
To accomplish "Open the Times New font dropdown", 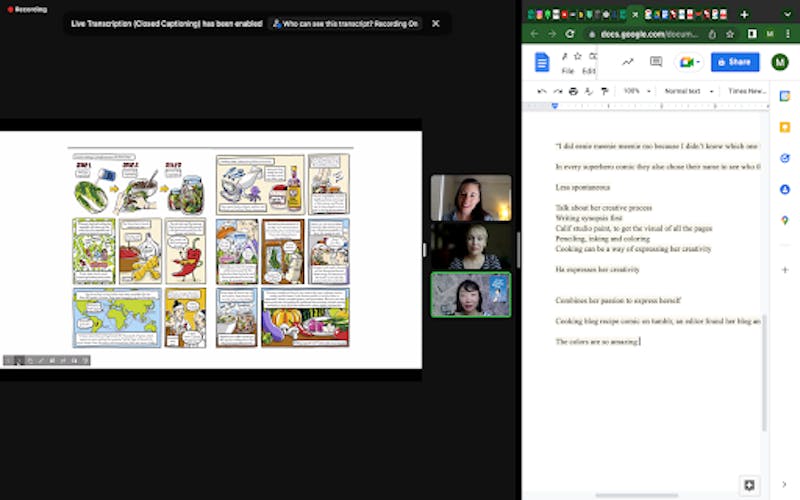I will [x=747, y=91].
